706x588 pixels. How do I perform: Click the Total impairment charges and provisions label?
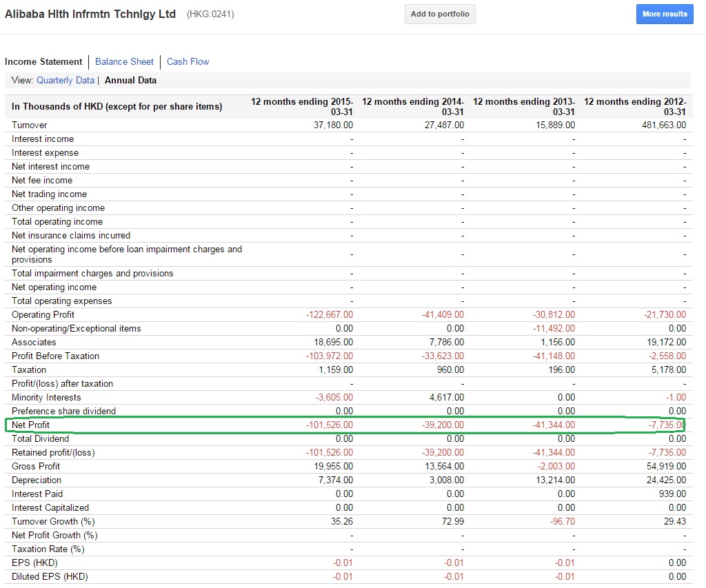[x=92, y=273]
